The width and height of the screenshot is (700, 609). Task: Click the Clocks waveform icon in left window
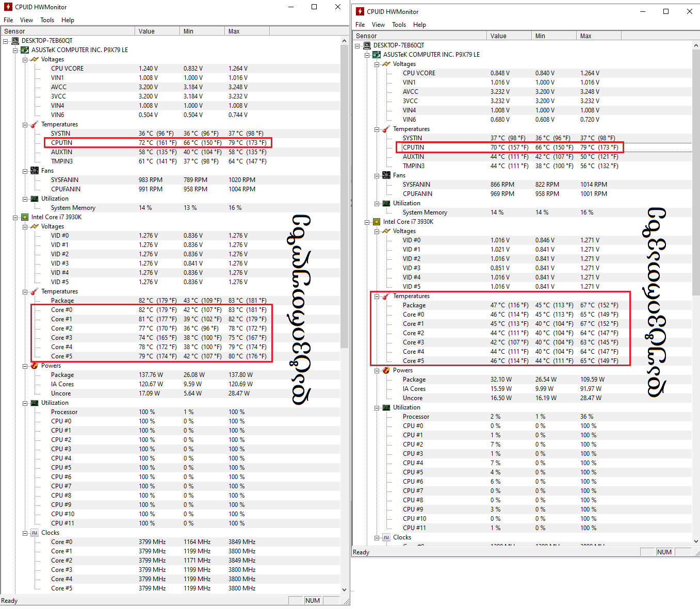pos(35,533)
